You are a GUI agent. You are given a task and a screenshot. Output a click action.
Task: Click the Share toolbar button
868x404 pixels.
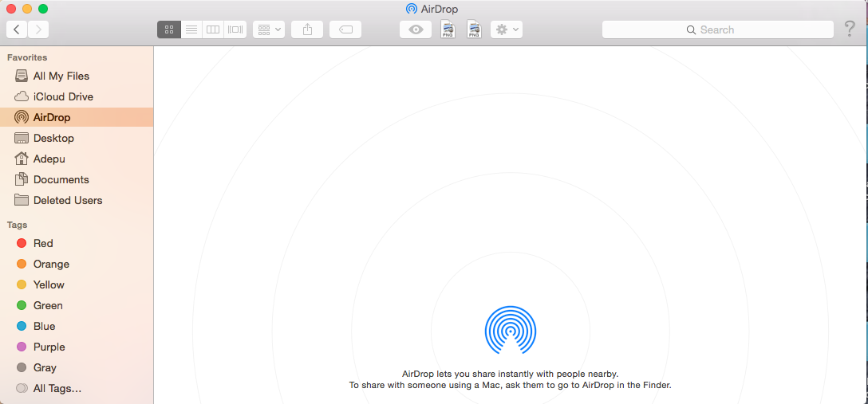[307, 29]
